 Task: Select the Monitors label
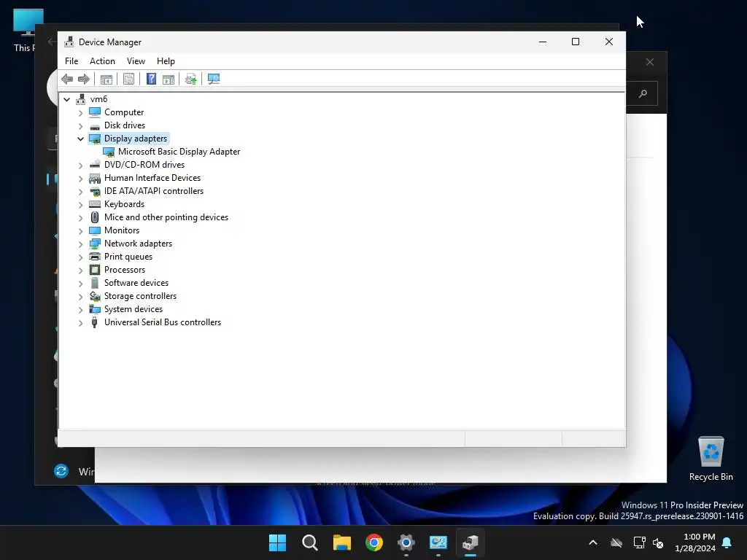122,230
